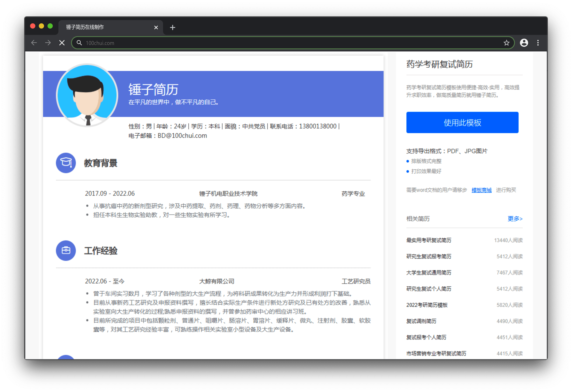Click the 教育背景 section title
Viewport: 572px width, 392px height.
coord(100,163)
